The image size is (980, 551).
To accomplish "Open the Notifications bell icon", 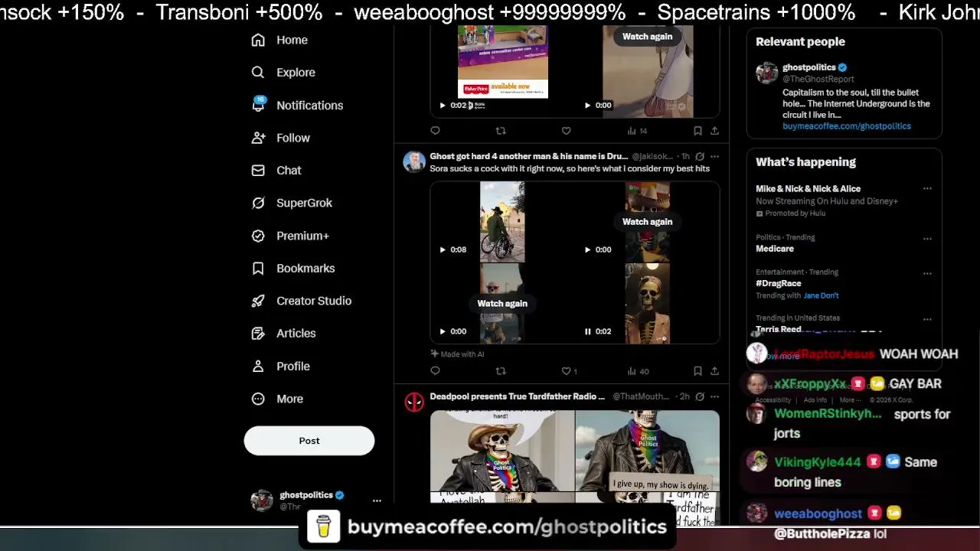I will pyautogui.click(x=258, y=105).
